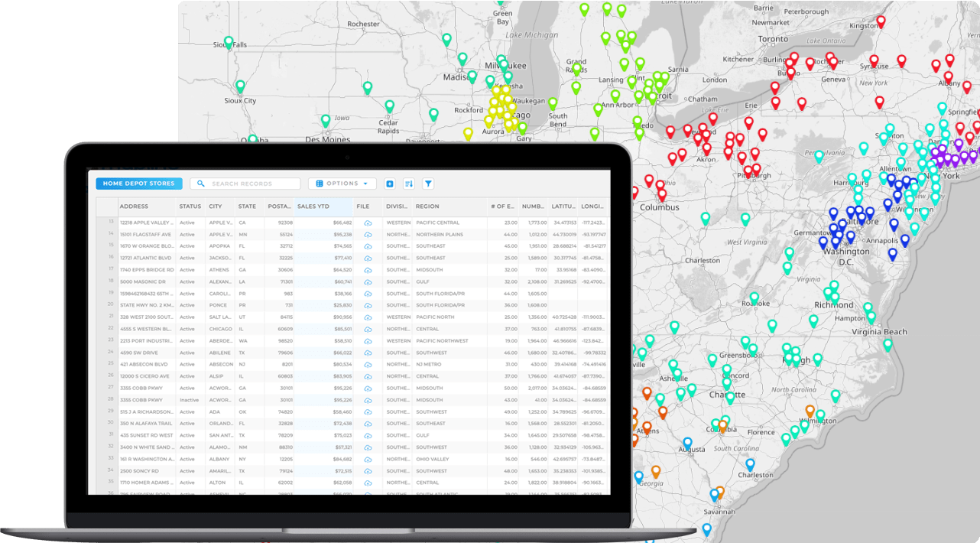Select the blue pin above Augusta
980x543 pixels.
[x=687, y=443]
